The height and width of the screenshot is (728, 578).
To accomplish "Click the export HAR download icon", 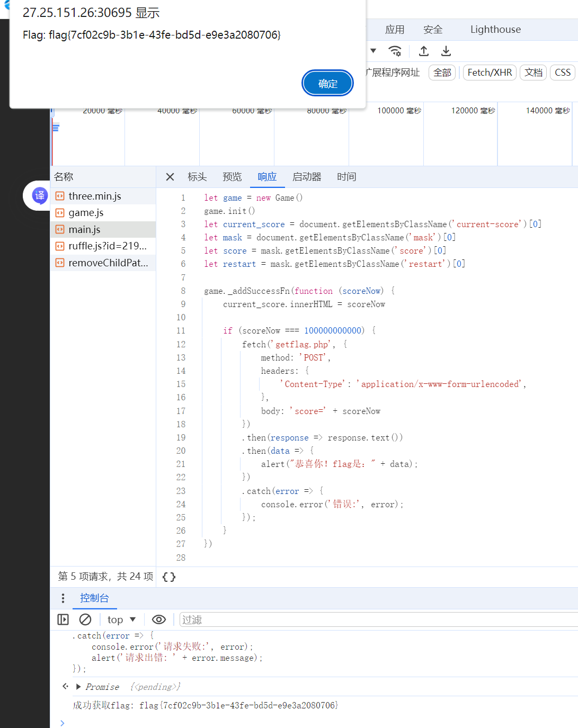I will click(446, 51).
